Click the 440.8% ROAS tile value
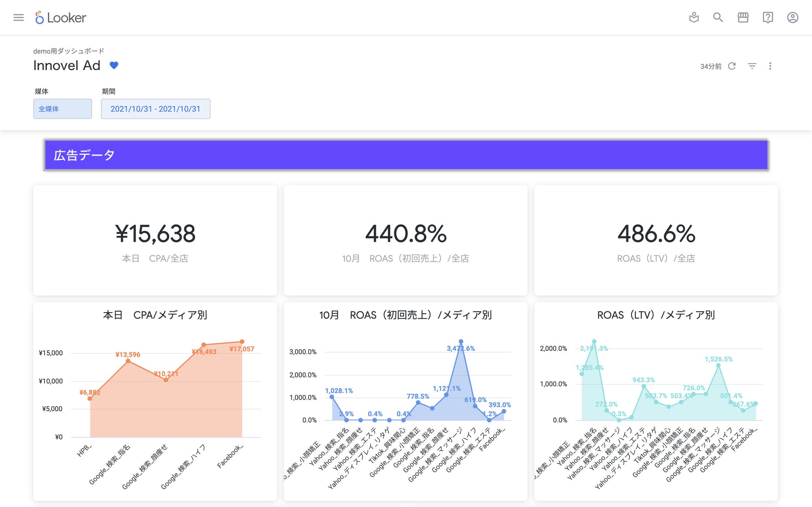This screenshot has width=812, height=507. pyautogui.click(x=406, y=234)
